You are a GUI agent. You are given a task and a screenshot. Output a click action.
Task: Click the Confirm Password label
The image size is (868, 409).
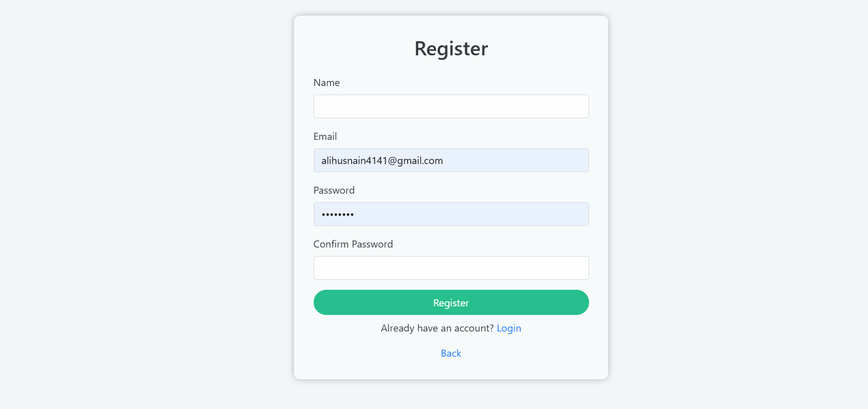[353, 244]
